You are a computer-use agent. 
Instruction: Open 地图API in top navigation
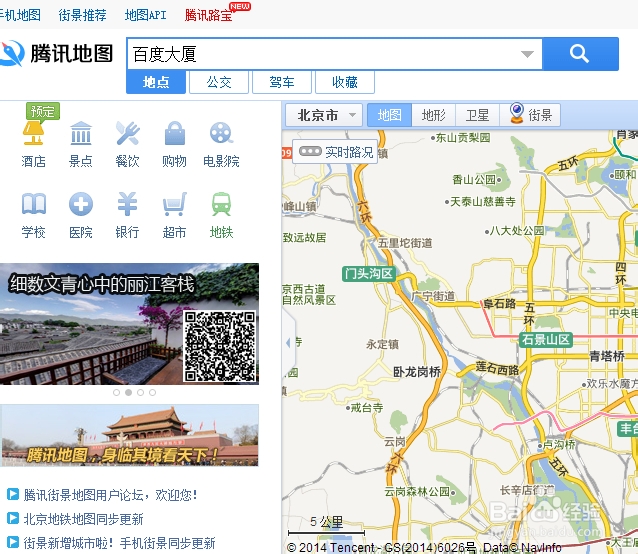tap(145, 15)
